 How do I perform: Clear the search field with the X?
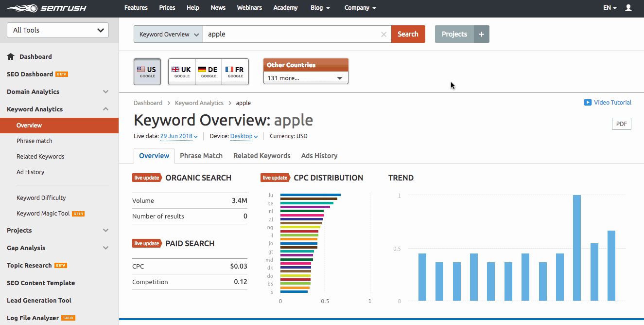click(x=383, y=35)
